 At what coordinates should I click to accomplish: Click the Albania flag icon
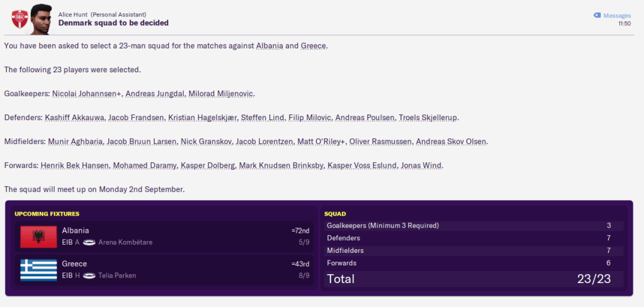coord(38,237)
